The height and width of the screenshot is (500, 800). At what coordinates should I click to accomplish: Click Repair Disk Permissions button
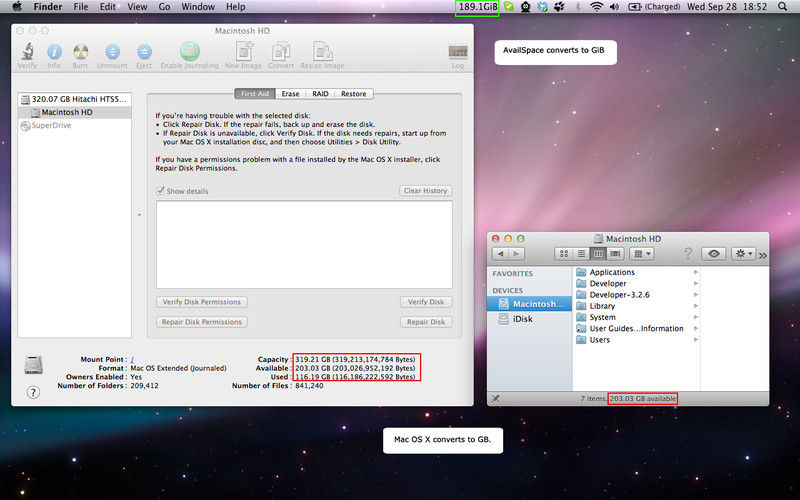pos(202,322)
